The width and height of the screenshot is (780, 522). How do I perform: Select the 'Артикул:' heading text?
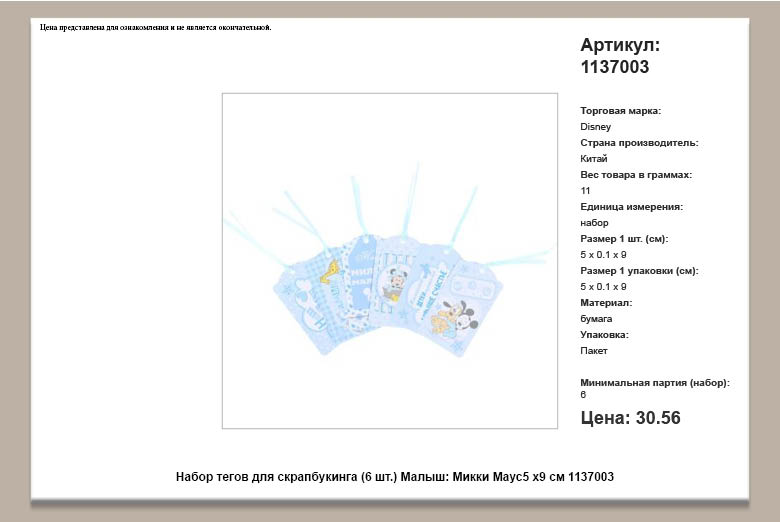coord(620,45)
